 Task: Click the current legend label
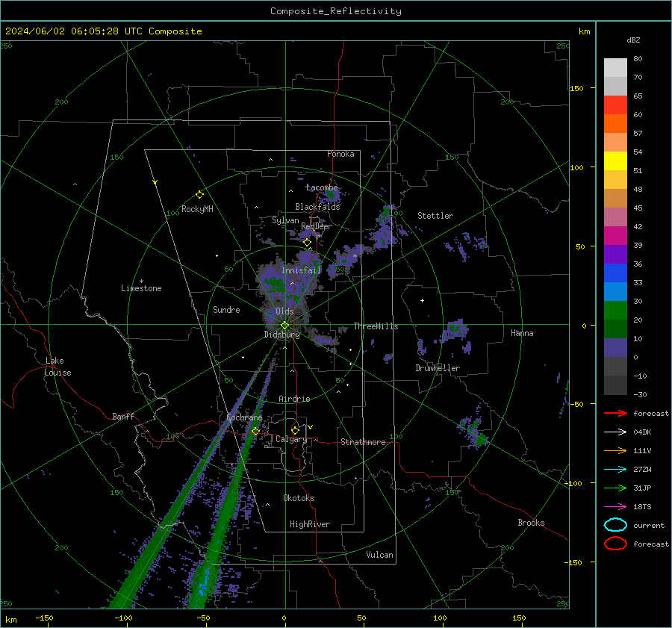(649, 525)
